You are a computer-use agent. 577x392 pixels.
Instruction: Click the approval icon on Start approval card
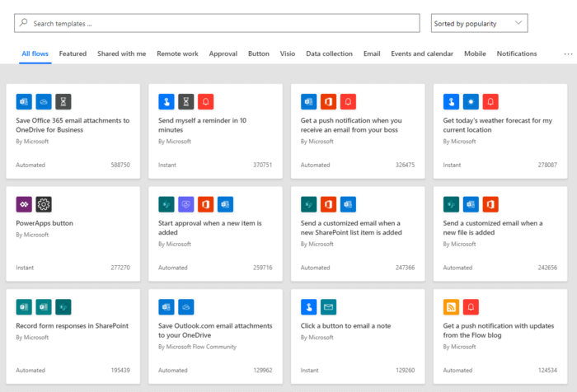[x=186, y=204]
